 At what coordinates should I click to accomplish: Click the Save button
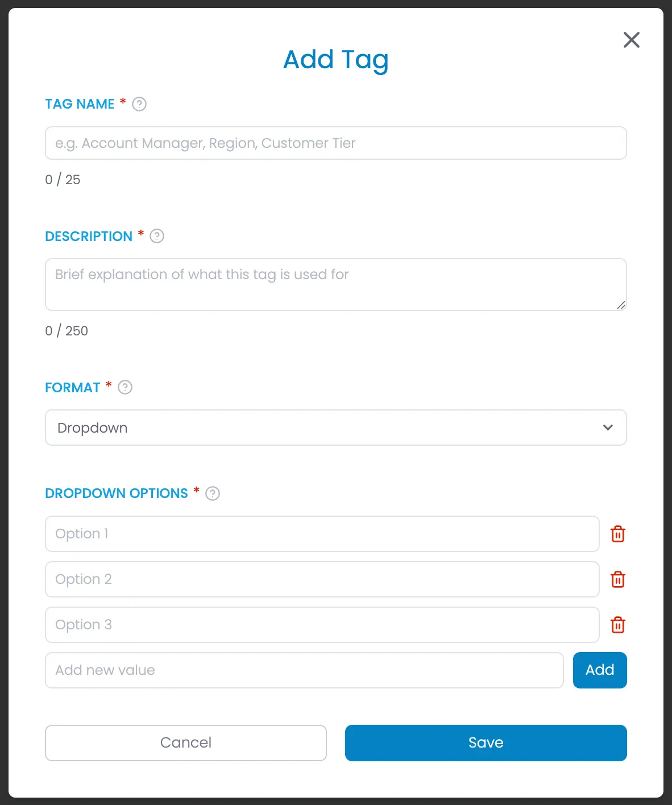(486, 742)
